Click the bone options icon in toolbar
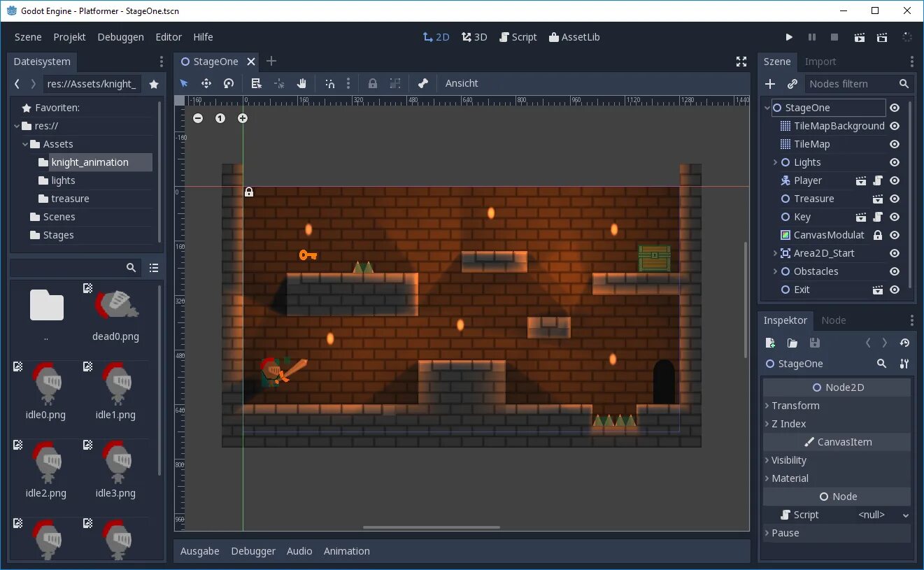Image resolution: width=924 pixels, height=570 pixels. click(x=422, y=83)
